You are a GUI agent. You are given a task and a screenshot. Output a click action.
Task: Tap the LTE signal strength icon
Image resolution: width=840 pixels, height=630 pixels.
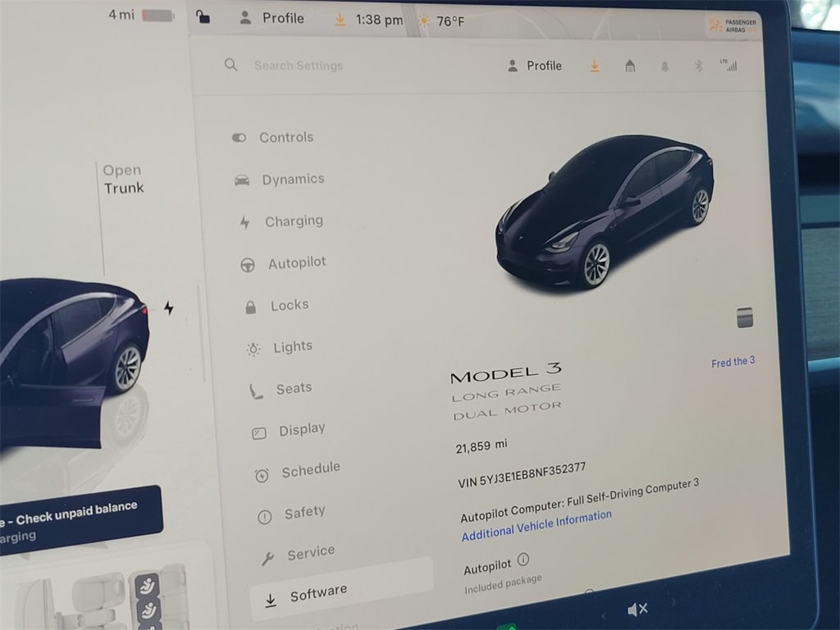pos(729,65)
